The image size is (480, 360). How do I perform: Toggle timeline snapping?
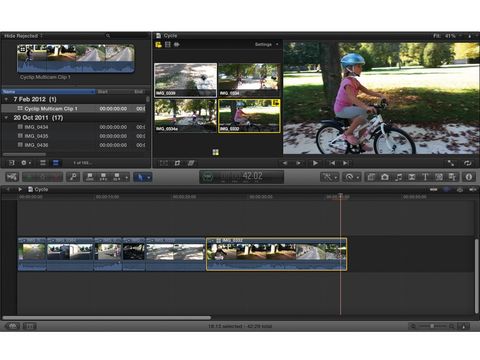tap(472, 189)
